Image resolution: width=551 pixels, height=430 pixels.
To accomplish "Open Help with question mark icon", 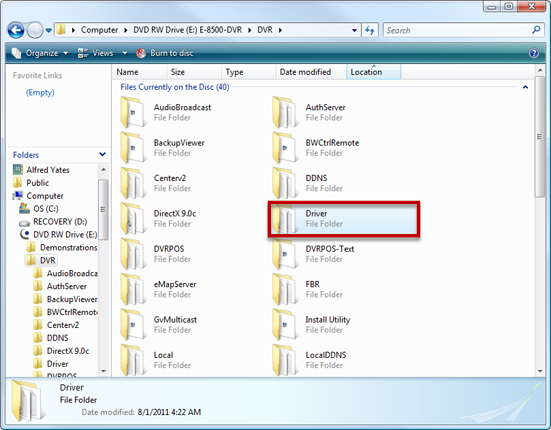I will tap(534, 53).
